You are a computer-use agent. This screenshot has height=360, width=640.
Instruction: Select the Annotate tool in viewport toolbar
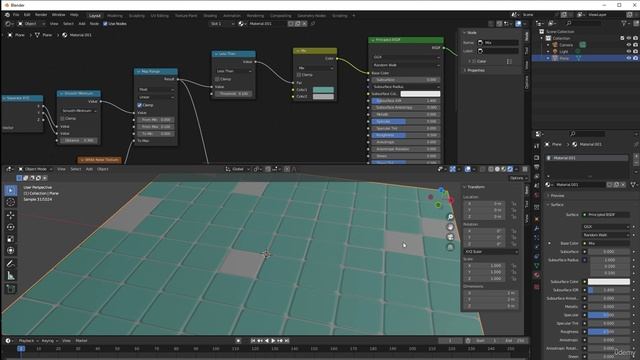(x=11, y=264)
